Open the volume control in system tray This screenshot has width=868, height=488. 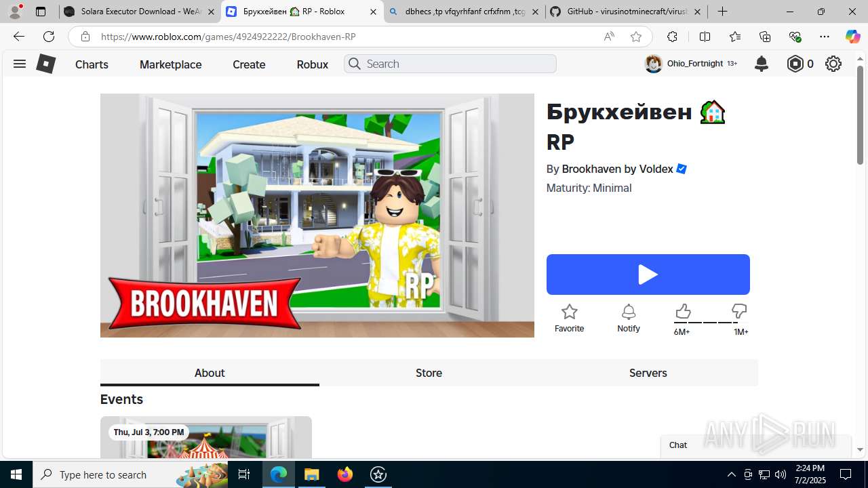(780, 474)
